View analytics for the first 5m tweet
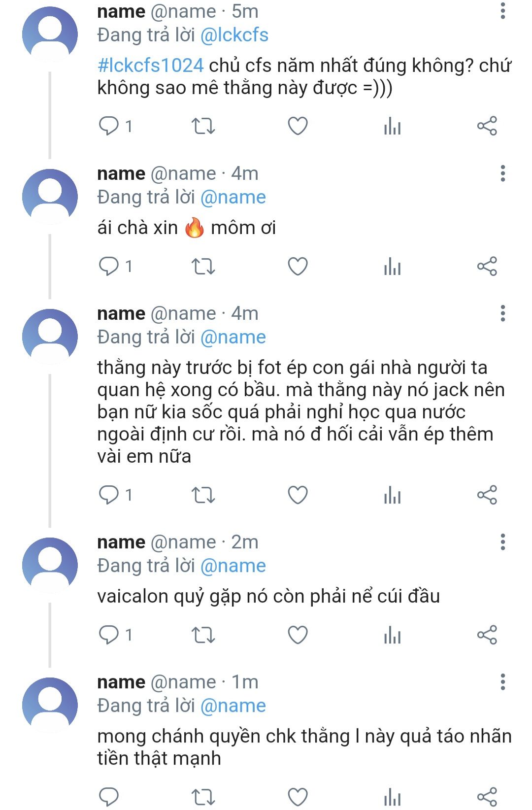Screen dimensions: 532x810 (392, 126)
